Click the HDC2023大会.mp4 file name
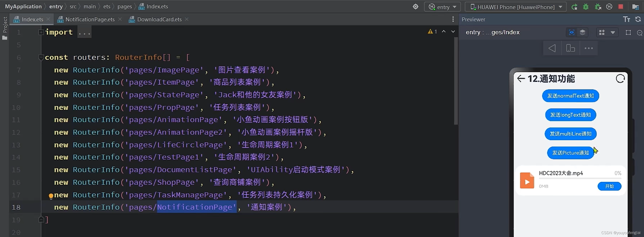Screen dimensions: 644x237 [561, 173]
